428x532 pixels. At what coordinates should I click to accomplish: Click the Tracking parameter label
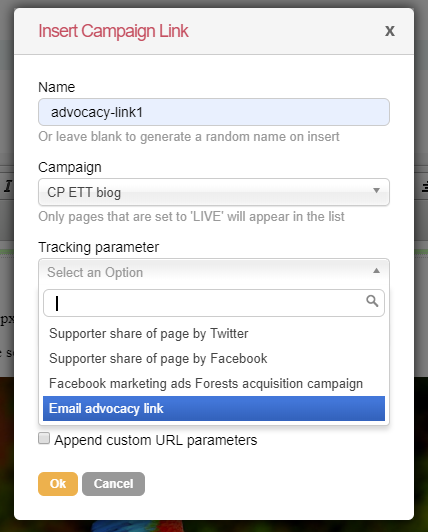pos(98,247)
